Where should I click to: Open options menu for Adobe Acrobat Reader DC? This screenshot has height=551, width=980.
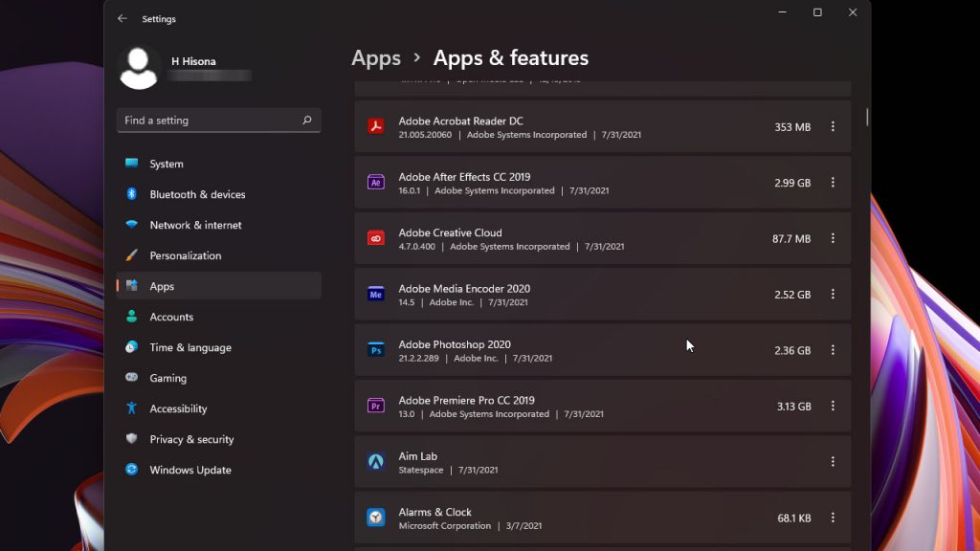point(833,126)
